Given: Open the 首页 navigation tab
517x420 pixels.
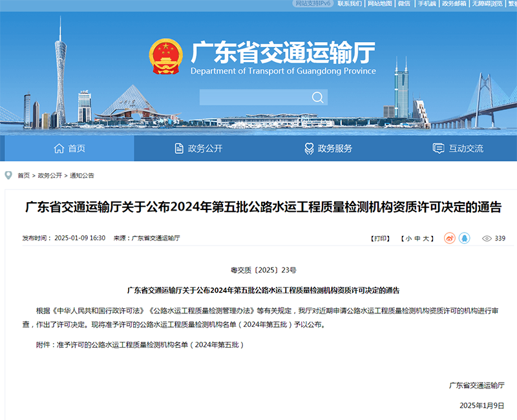Looking at the screenshot, I should (70, 149).
